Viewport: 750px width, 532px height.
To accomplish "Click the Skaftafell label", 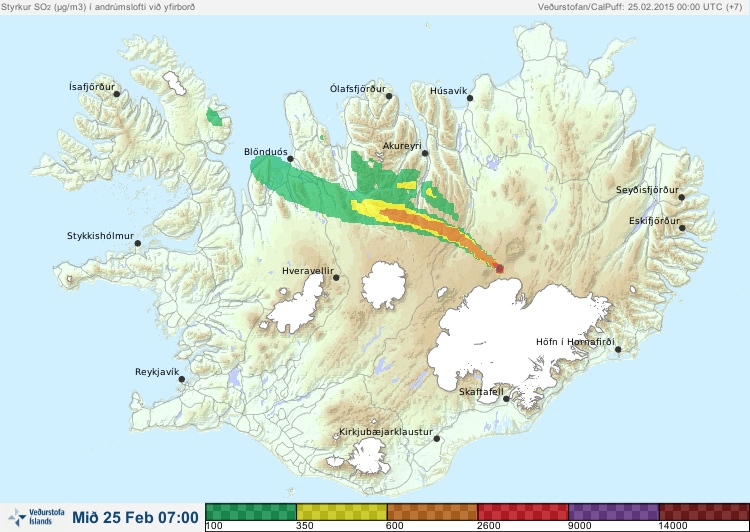I will point(481,392).
